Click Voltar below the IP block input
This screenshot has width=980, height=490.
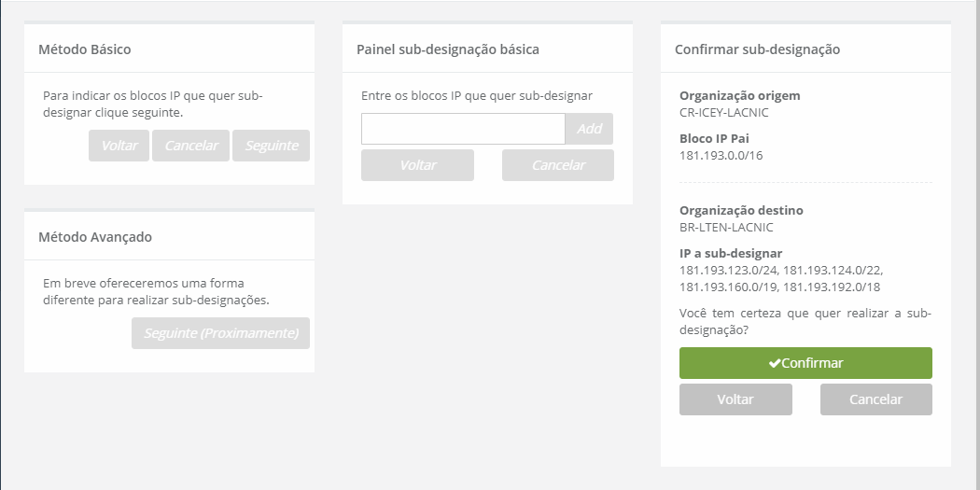point(417,165)
